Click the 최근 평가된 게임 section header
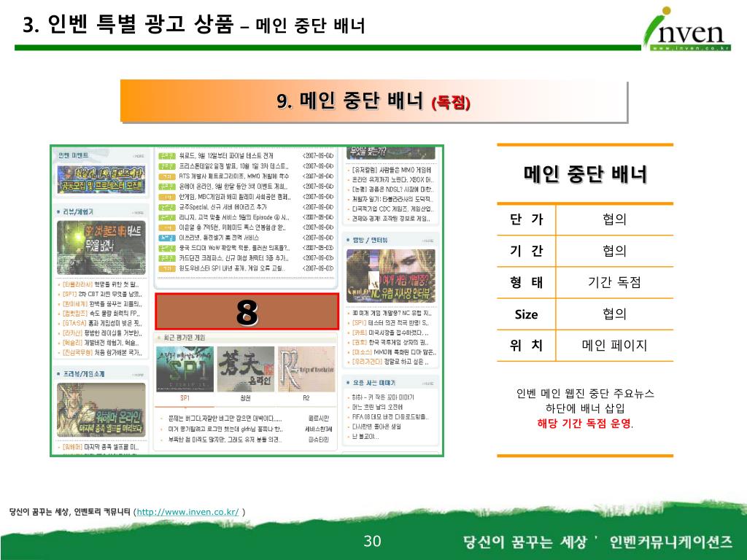The height and width of the screenshot is (560, 747). pyautogui.click(x=185, y=338)
